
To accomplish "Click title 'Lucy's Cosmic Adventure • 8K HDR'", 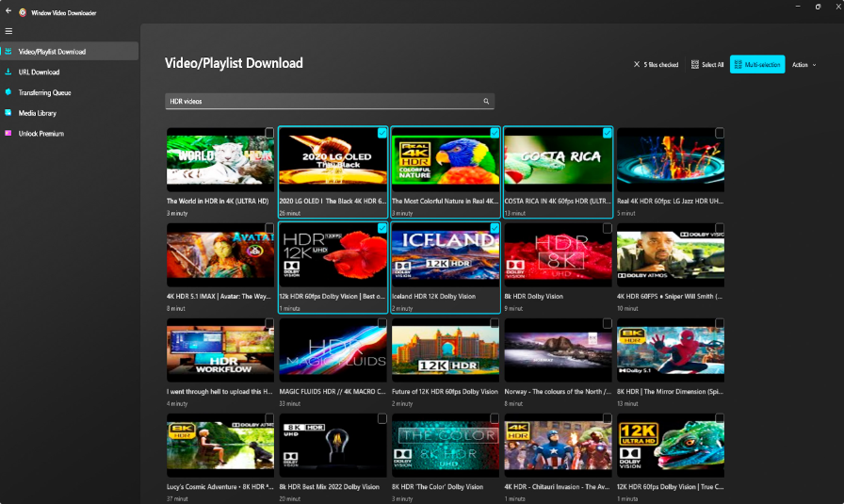I will point(220,487).
